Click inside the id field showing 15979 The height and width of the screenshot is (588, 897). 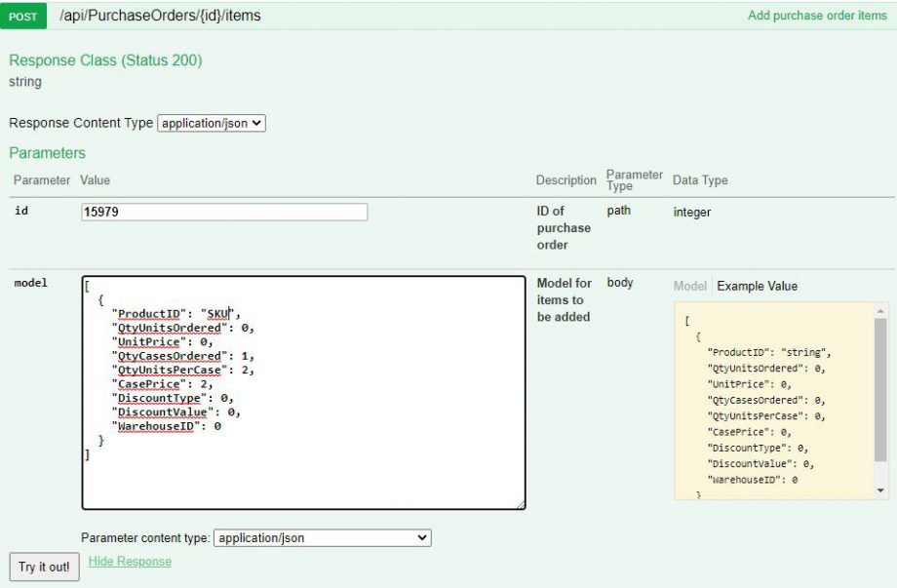click(224, 212)
